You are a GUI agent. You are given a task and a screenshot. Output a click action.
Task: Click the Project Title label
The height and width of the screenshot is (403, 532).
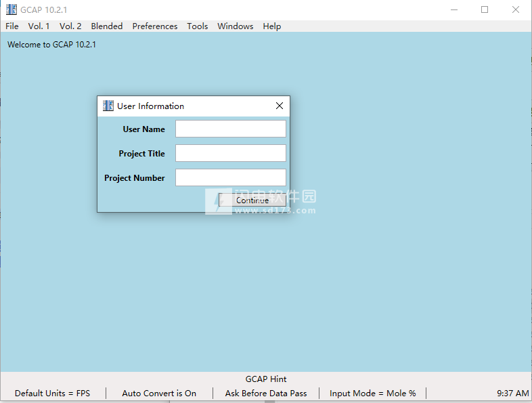point(142,154)
